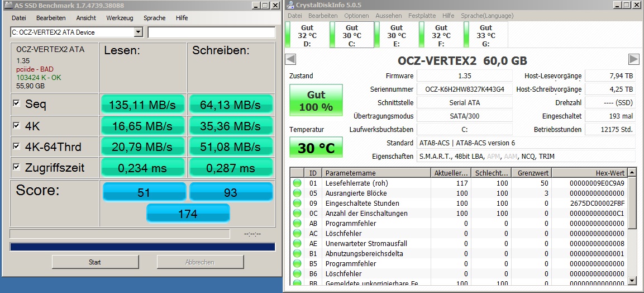644x293 pixels.
Task: Click green status icon for Ausrangierte Blöcke
Action: pos(297,193)
